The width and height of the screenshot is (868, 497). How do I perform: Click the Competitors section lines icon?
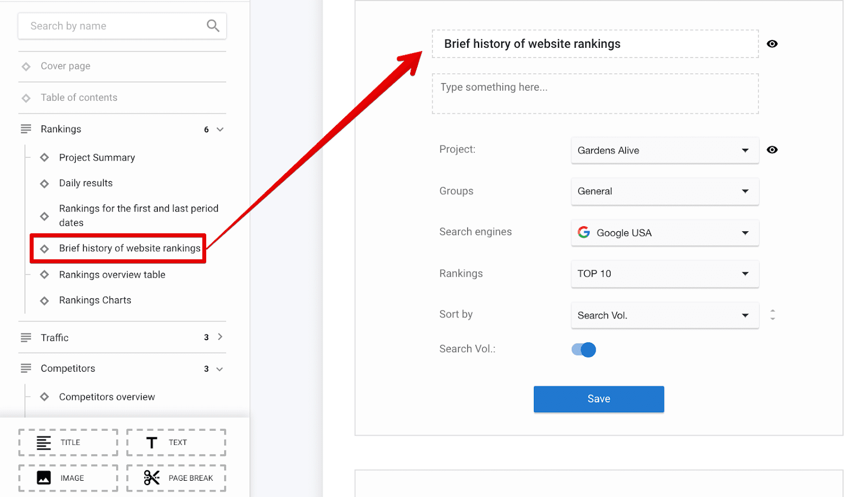26,368
